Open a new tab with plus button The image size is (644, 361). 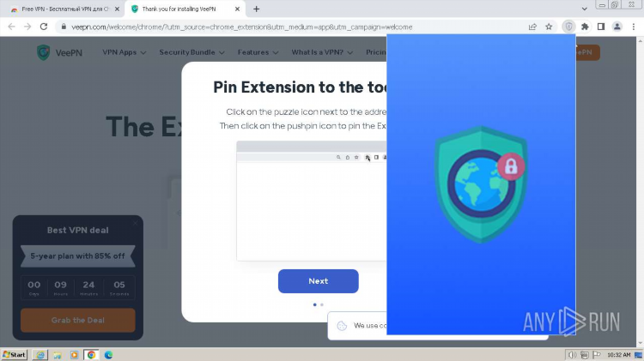(x=256, y=9)
